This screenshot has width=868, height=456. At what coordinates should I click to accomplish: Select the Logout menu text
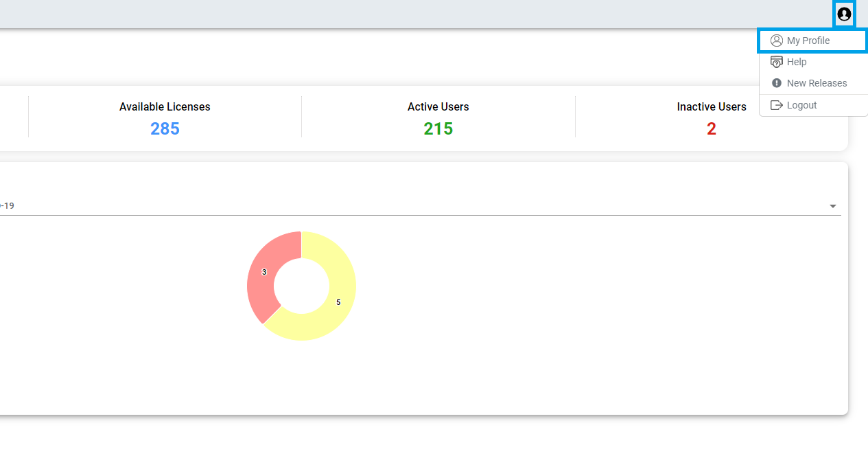(x=801, y=105)
